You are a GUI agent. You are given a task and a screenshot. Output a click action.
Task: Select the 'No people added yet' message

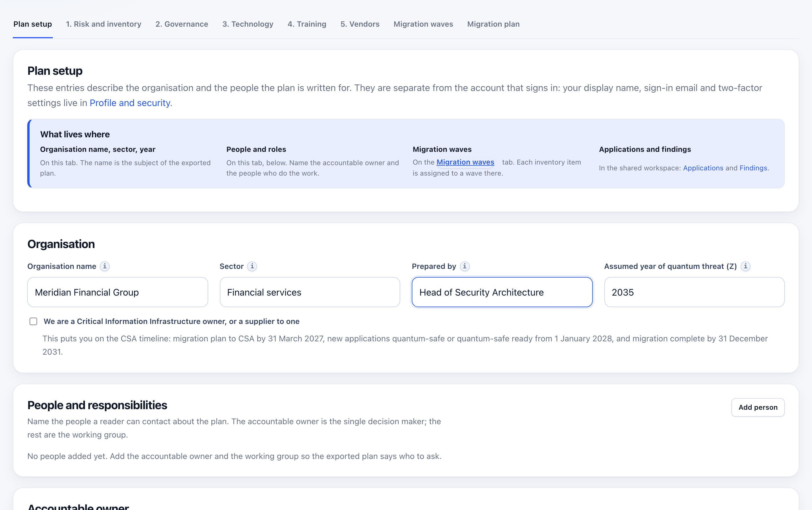[x=234, y=456]
